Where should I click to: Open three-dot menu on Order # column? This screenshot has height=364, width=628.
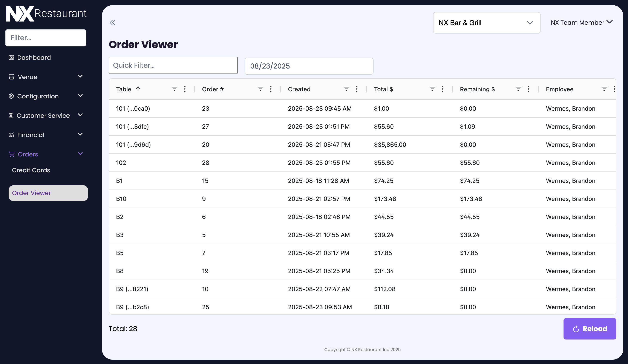pos(271,89)
